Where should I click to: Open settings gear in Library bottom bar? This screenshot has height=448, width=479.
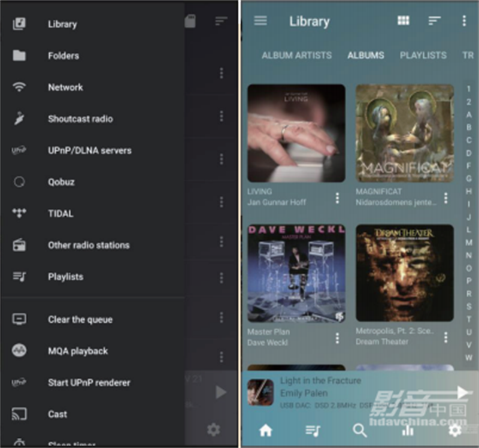pyautogui.click(x=455, y=430)
